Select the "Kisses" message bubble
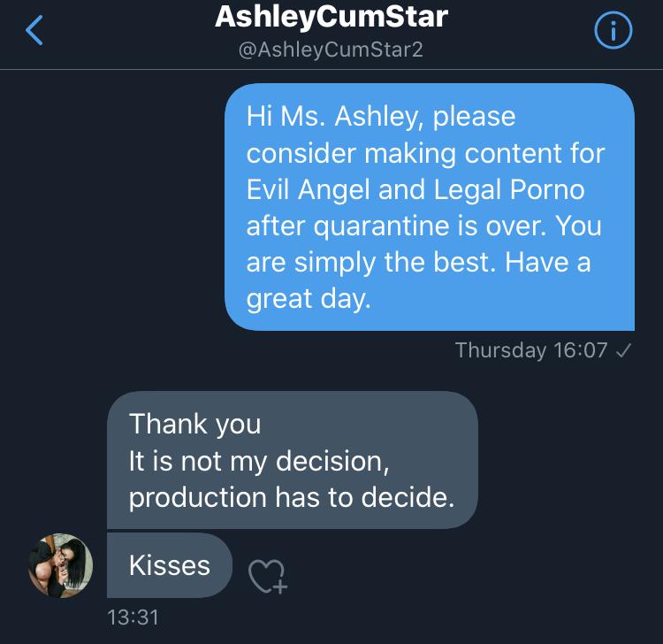Viewport: 663px width, 644px height. tap(170, 565)
